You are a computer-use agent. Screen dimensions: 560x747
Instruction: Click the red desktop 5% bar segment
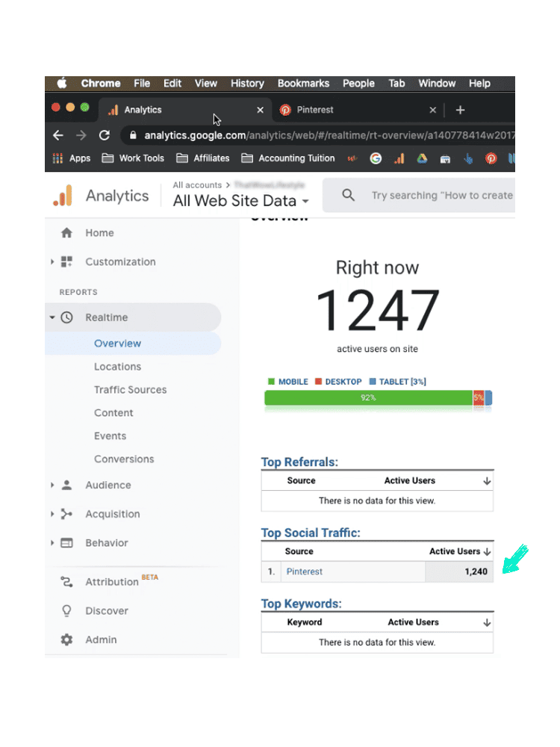tap(479, 398)
